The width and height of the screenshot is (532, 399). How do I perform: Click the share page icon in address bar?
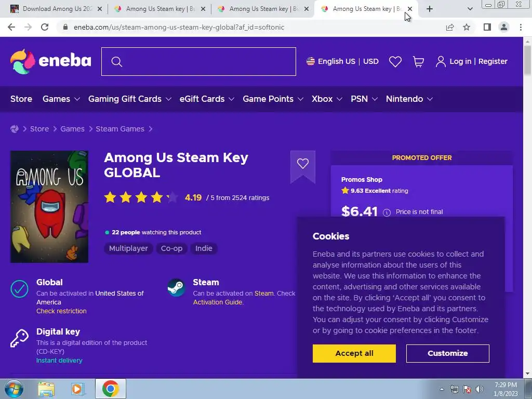coord(450,27)
